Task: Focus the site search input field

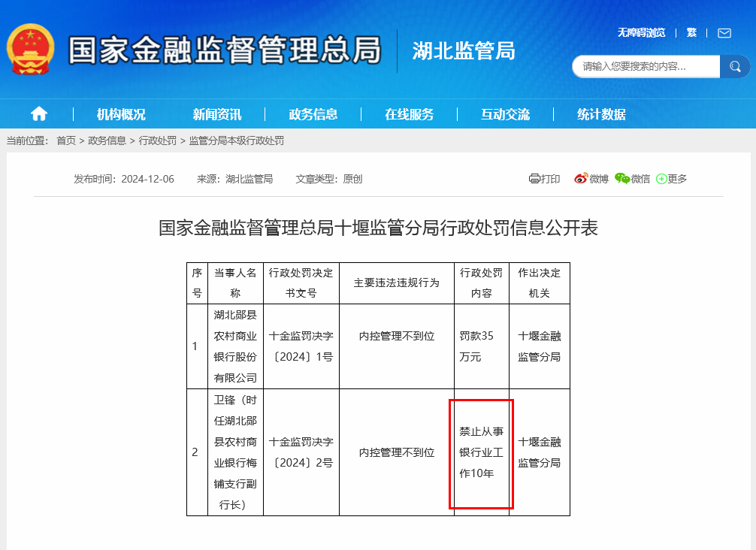Action: pos(646,67)
